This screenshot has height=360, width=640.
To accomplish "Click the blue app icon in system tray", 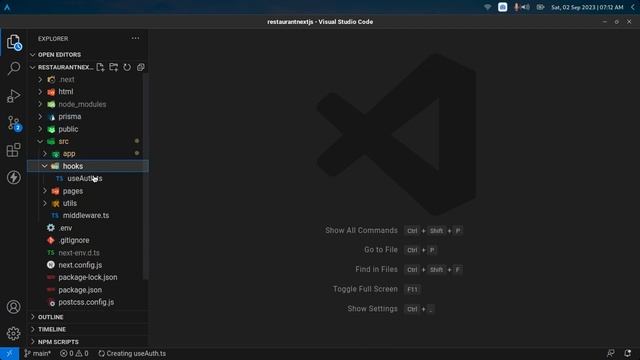I will (502, 7).
